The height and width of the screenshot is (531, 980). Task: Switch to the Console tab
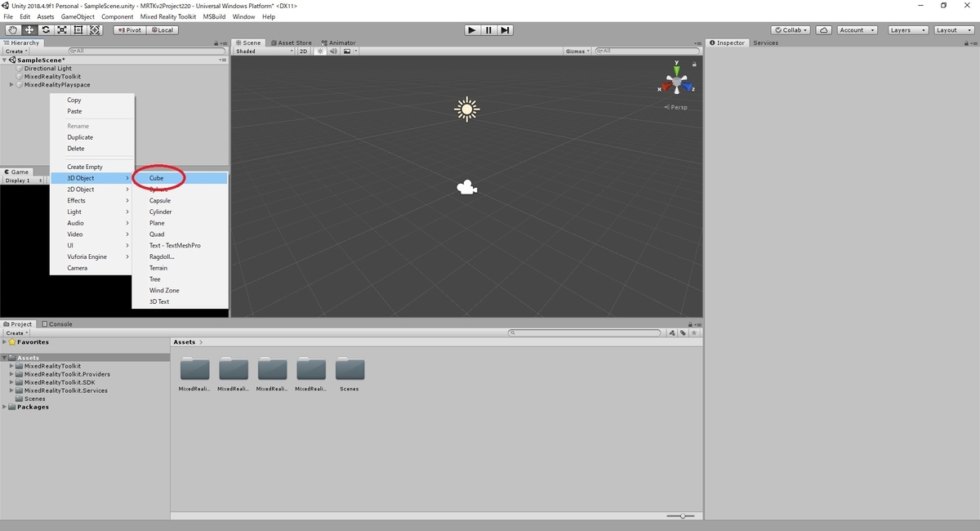click(x=57, y=324)
